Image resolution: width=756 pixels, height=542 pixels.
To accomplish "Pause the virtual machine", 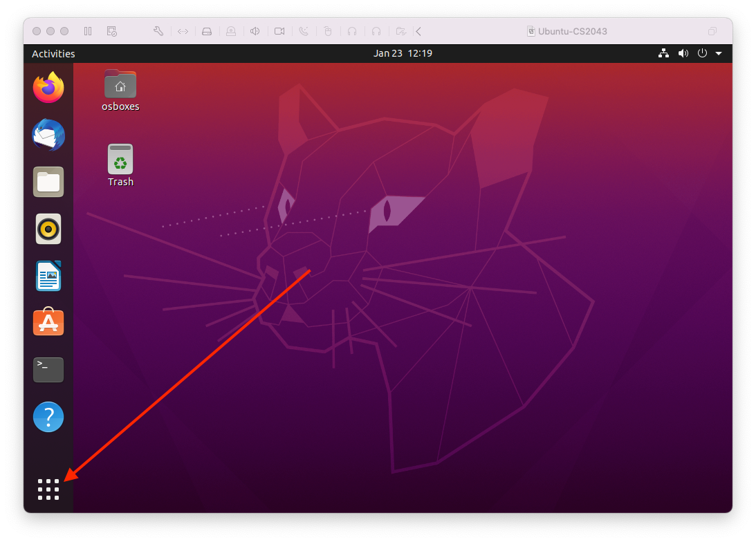I will pyautogui.click(x=88, y=31).
